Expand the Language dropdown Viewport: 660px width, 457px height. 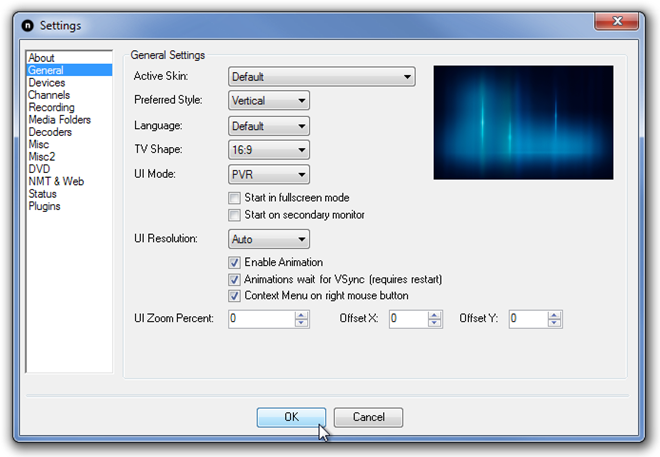click(x=269, y=126)
